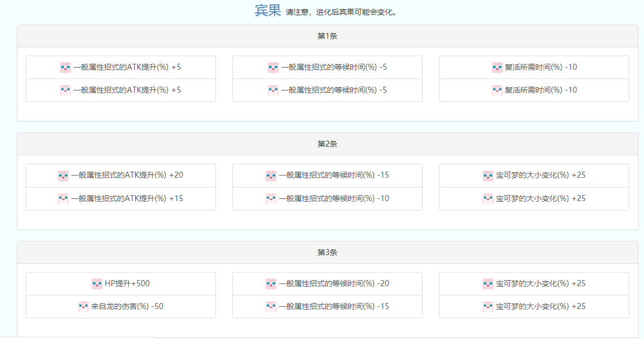Viewport: 644px width, 339px height.
Task: Select 等候时间(%) -15 text in 第2条 panel
Action: (x=334, y=175)
